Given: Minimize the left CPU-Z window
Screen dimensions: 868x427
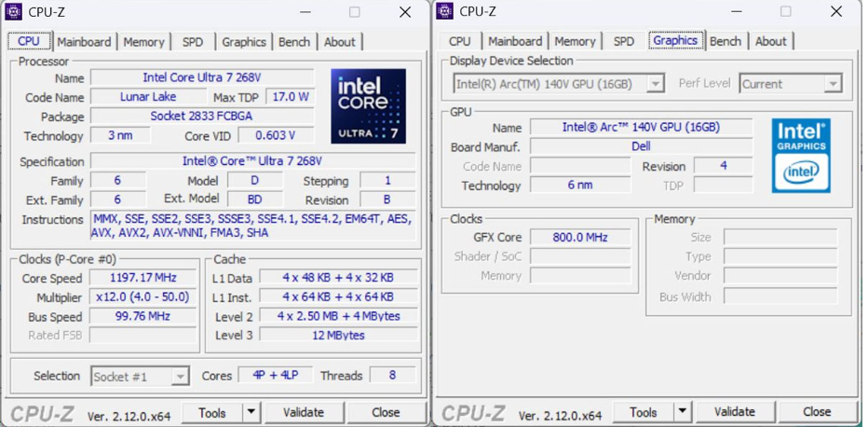Looking at the screenshot, I should pos(305,12).
